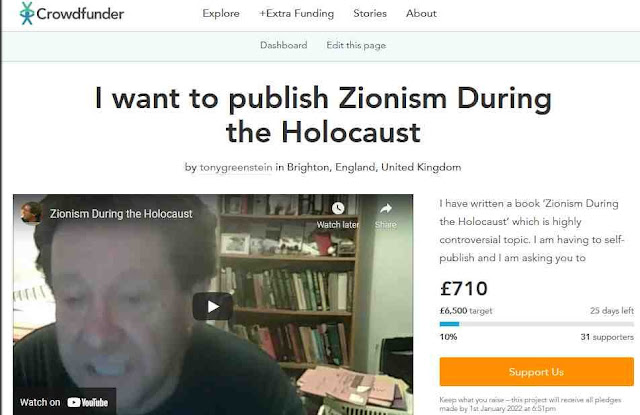Click the Share arrow icon on video
The height and width of the screenshot is (415, 640).
[x=386, y=209]
